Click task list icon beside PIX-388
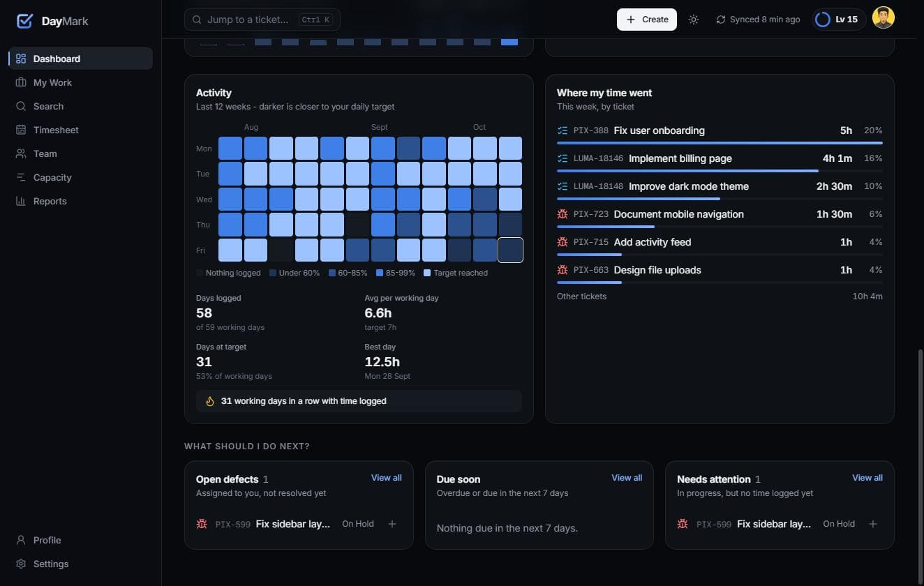Viewport: 924px width, 586px height. (x=562, y=130)
